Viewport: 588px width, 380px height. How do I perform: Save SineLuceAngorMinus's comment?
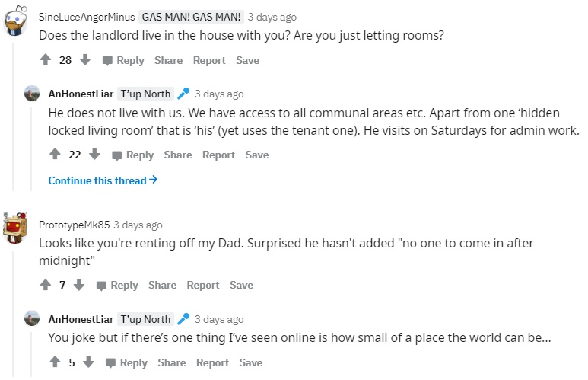(x=247, y=61)
